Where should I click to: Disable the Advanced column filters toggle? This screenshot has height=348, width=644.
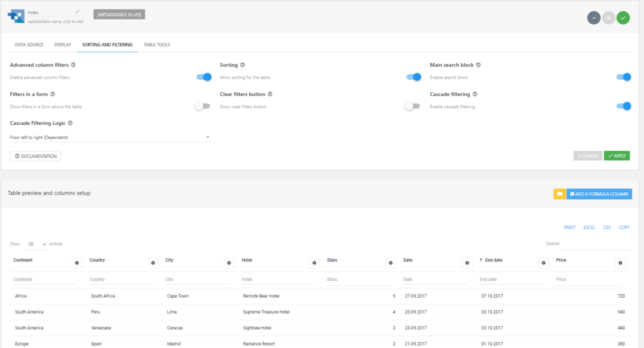tap(204, 77)
